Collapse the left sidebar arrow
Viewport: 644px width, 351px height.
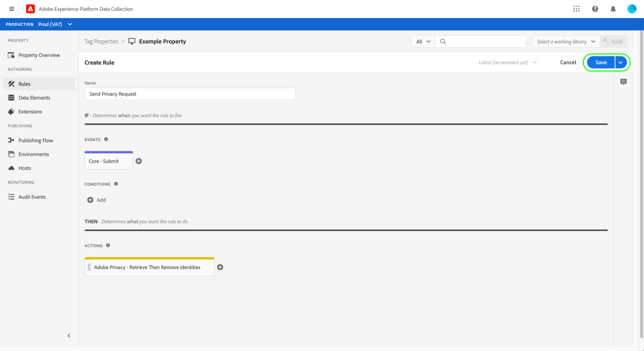click(x=69, y=336)
